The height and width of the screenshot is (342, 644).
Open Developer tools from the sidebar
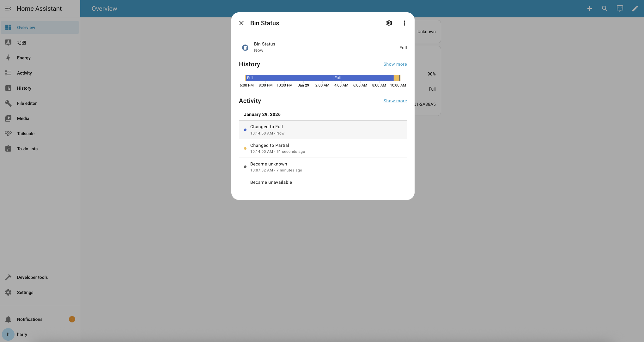[32, 277]
